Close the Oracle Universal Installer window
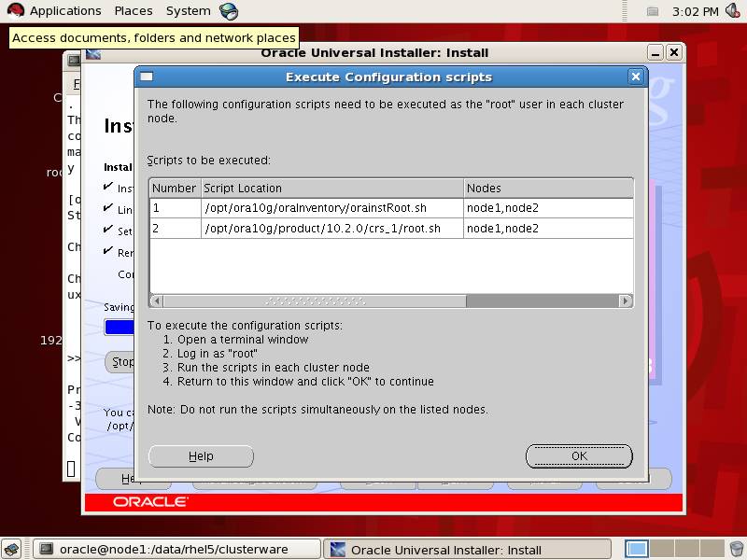The height and width of the screenshot is (560, 747). click(673, 52)
